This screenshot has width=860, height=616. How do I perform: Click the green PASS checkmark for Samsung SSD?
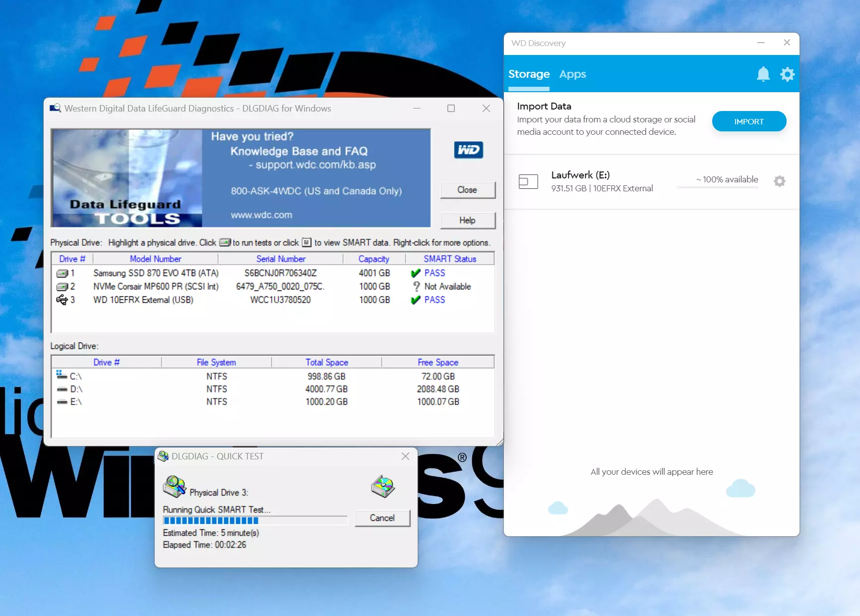pyautogui.click(x=416, y=273)
